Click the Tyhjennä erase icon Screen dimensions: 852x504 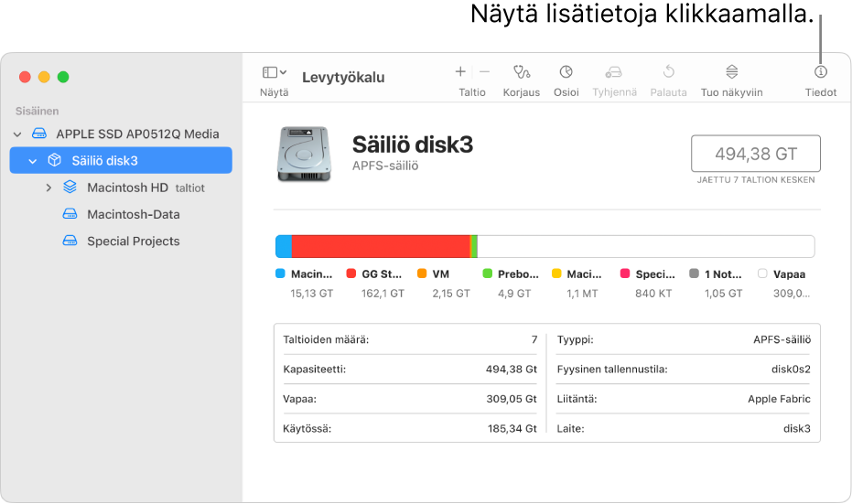pyautogui.click(x=614, y=71)
